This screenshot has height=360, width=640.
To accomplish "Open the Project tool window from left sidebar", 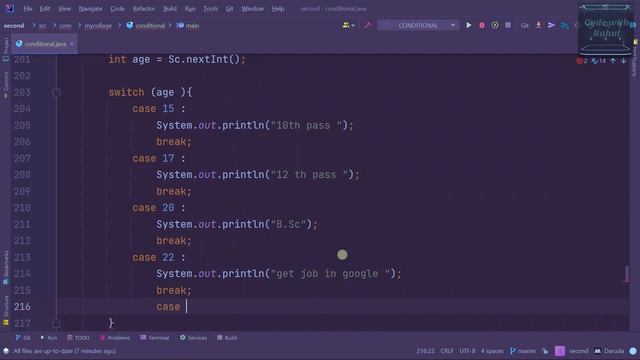I will coord(6,49).
